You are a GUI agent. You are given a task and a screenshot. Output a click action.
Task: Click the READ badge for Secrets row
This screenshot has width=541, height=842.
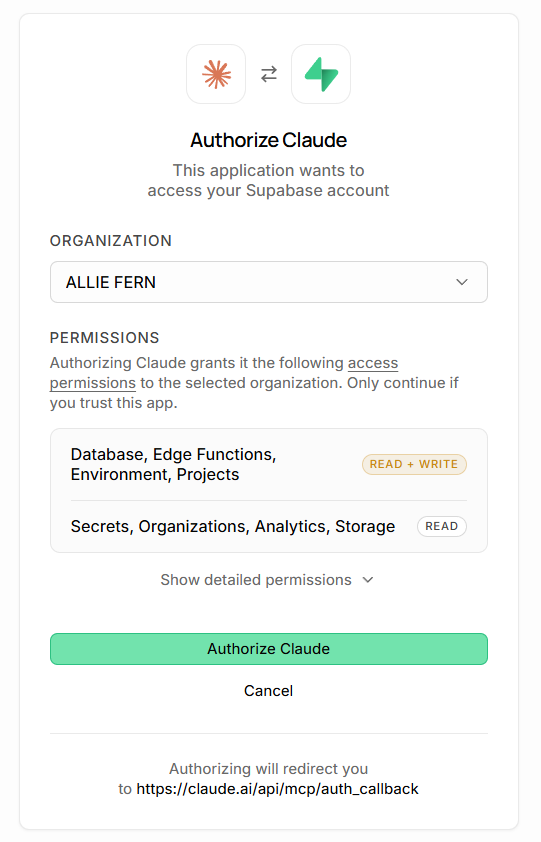[442, 526]
